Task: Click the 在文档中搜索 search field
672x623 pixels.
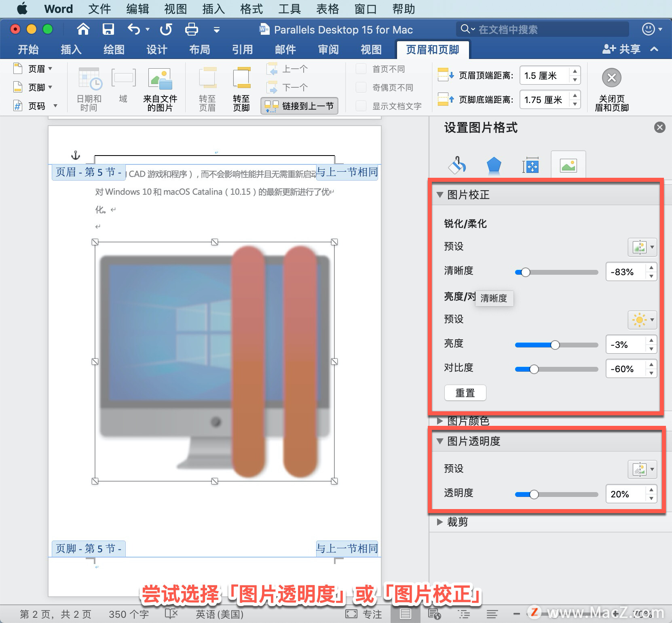Action: [x=542, y=29]
